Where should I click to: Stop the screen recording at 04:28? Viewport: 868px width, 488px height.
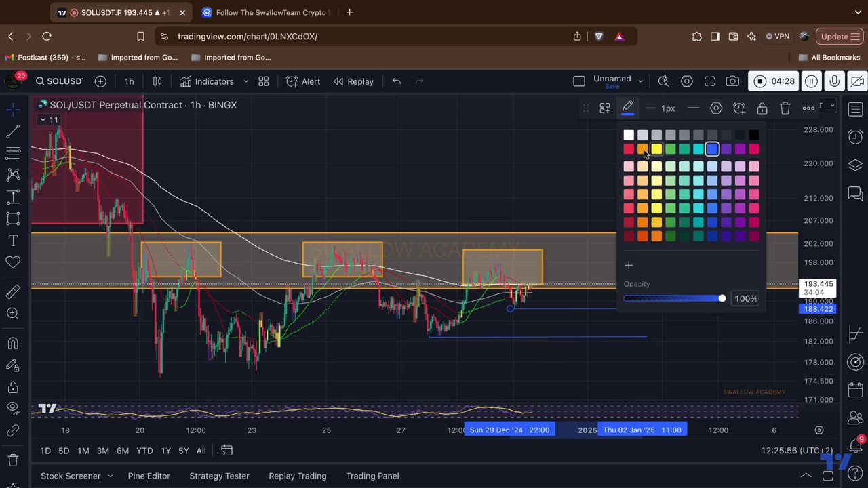pyautogui.click(x=760, y=81)
